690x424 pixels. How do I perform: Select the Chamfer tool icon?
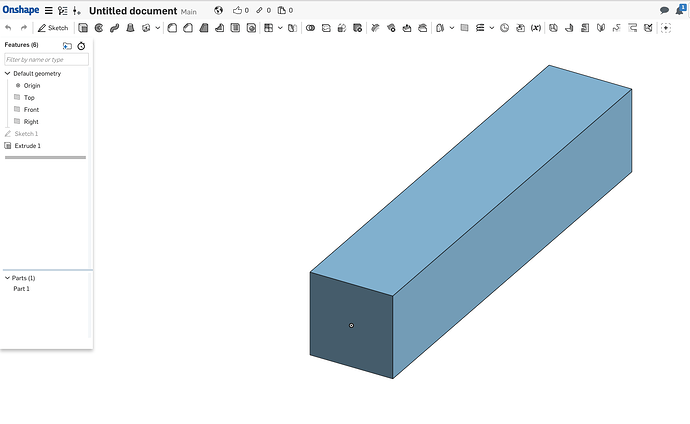188,28
